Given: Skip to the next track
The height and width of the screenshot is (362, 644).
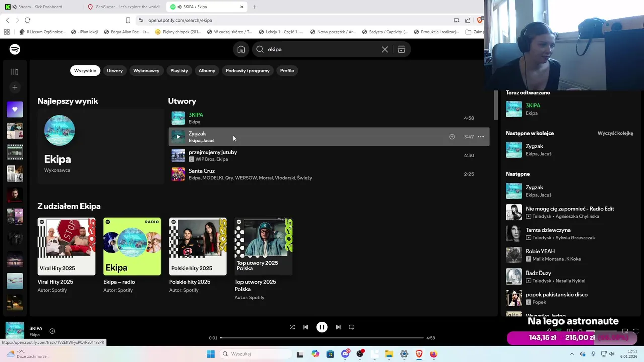Looking at the screenshot, I should (x=338, y=327).
